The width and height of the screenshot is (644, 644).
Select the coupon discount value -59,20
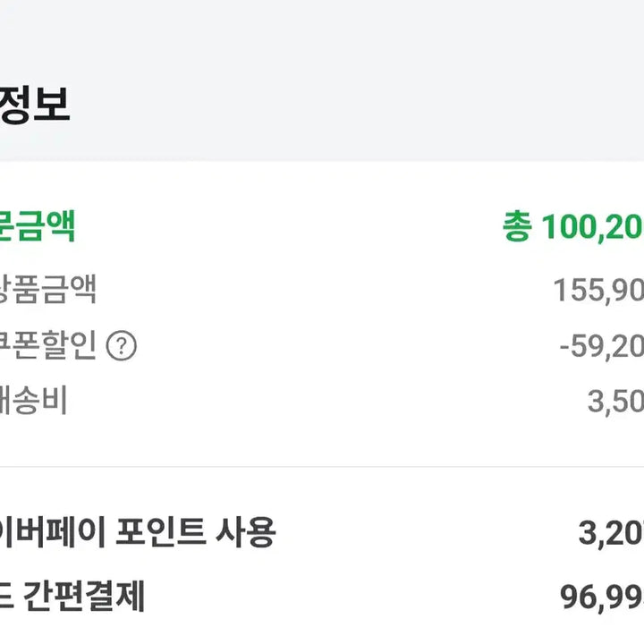[x=601, y=346]
